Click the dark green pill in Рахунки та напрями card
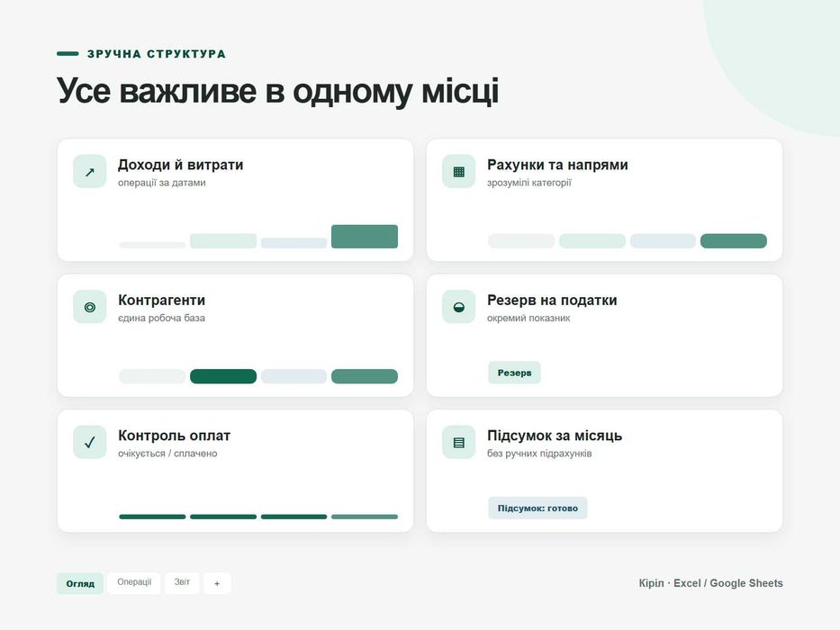The width and height of the screenshot is (840, 630). [734, 241]
